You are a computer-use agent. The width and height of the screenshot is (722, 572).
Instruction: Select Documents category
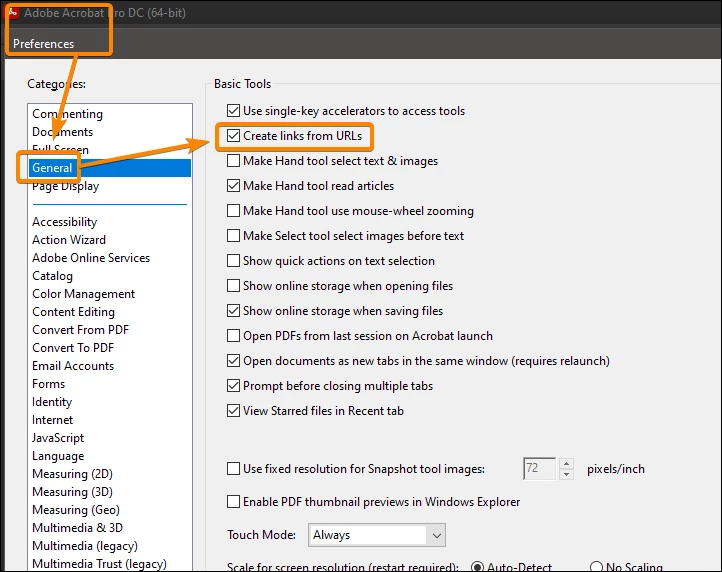pos(62,132)
